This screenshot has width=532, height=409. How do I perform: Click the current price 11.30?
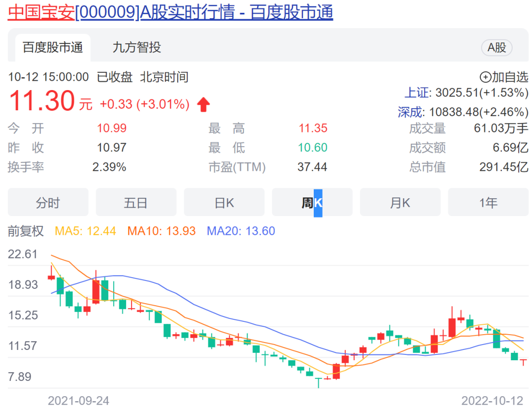pos(42,101)
